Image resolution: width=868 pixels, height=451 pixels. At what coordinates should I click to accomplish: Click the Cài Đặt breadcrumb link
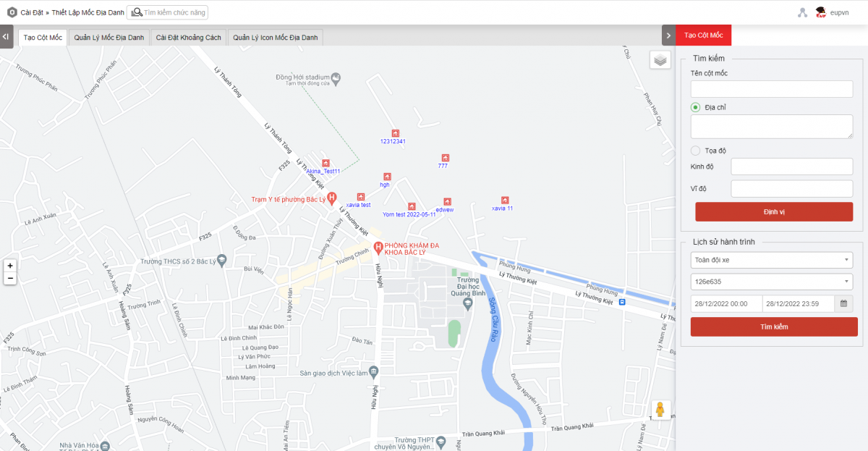tap(32, 13)
